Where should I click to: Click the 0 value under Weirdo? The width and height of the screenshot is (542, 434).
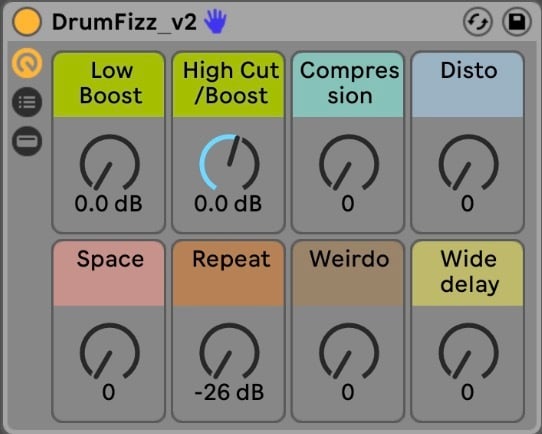point(348,392)
